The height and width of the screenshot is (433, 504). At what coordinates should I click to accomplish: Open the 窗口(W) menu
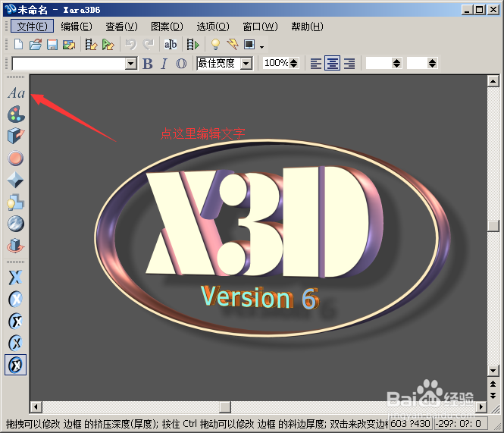260,27
